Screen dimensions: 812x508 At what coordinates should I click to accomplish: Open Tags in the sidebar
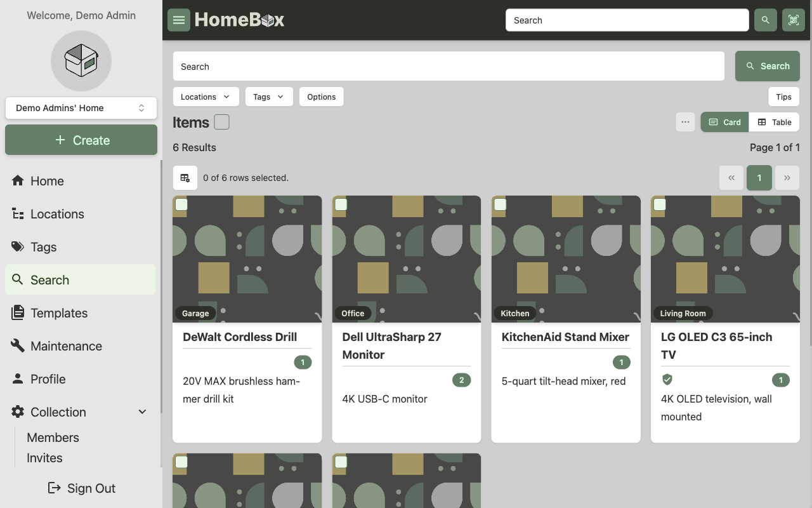coord(80,247)
